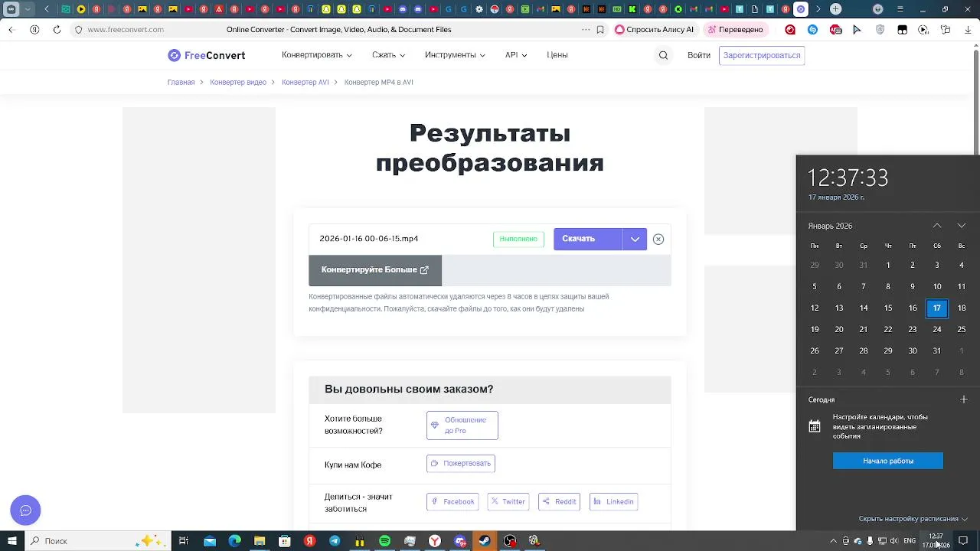Download the file with the Скачать button
980x551 pixels.
click(588, 239)
